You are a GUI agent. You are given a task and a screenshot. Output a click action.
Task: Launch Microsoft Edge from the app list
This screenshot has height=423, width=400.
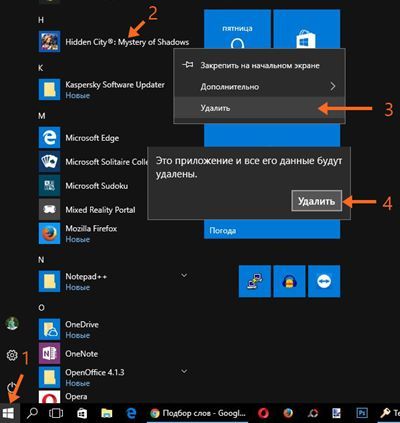click(x=49, y=137)
